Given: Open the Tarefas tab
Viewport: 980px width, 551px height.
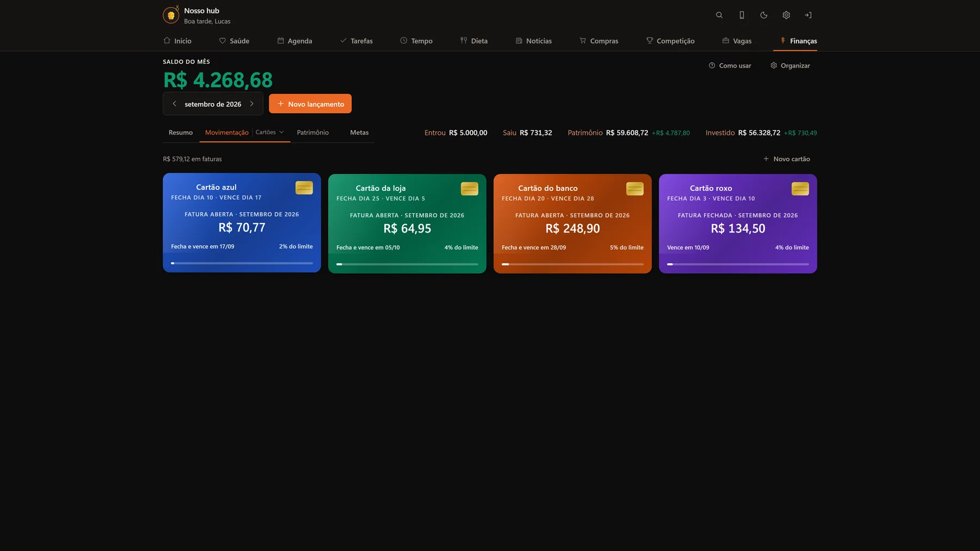Looking at the screenshot, I should (357, 41).
